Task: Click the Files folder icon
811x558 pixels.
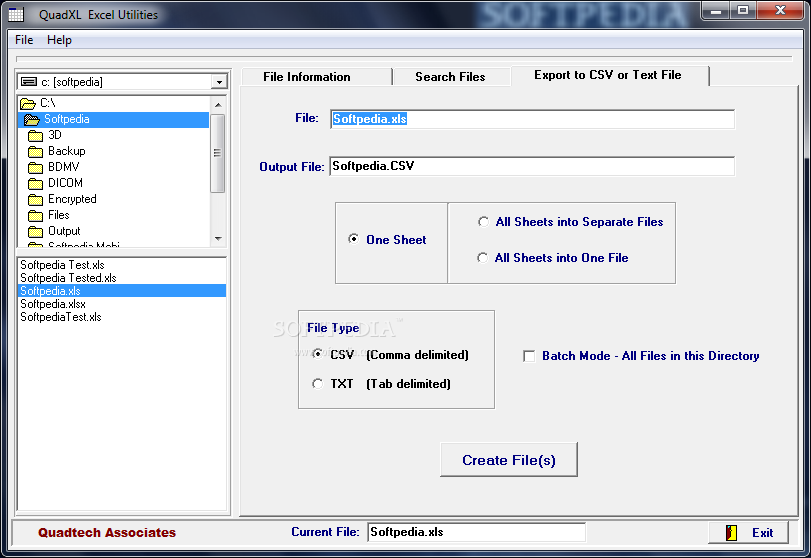Action: click(35, 216)
